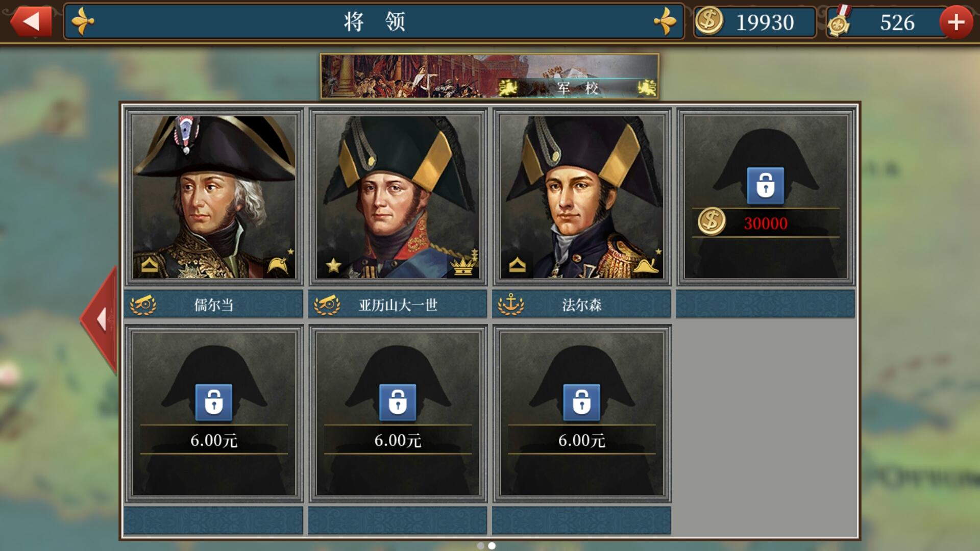Unlock the general costing 30000 gold
The height and width of the screenshot is (551, 980).
pos(765,185)
